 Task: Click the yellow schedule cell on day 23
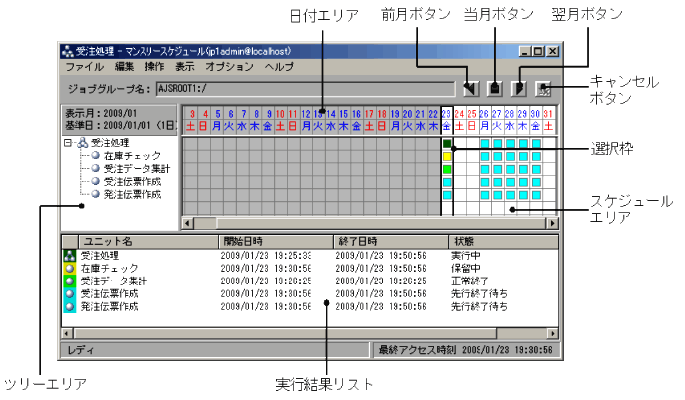coord(447,156)
